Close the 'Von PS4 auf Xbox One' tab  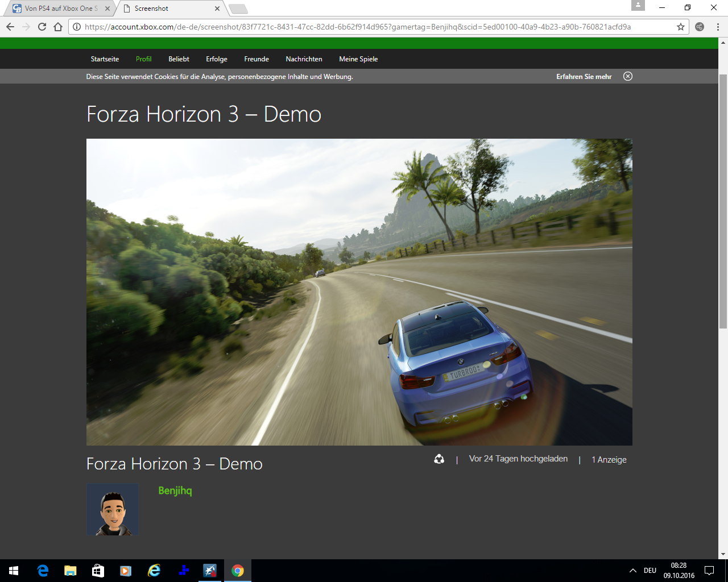107,9
